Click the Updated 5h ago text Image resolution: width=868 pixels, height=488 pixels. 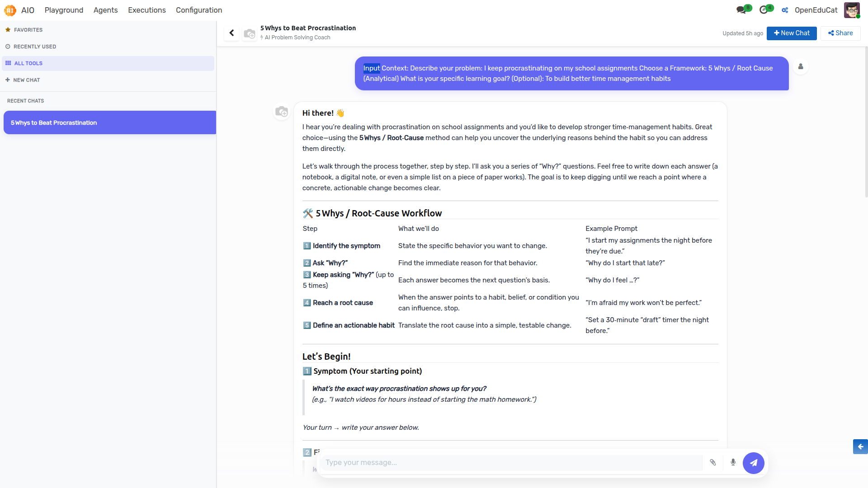(743, 33)
